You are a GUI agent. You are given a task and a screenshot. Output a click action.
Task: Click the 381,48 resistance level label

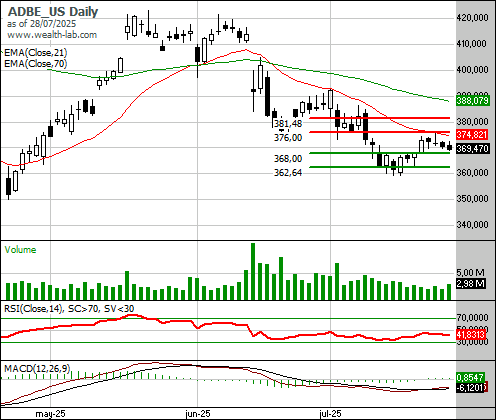pos(288,124)
